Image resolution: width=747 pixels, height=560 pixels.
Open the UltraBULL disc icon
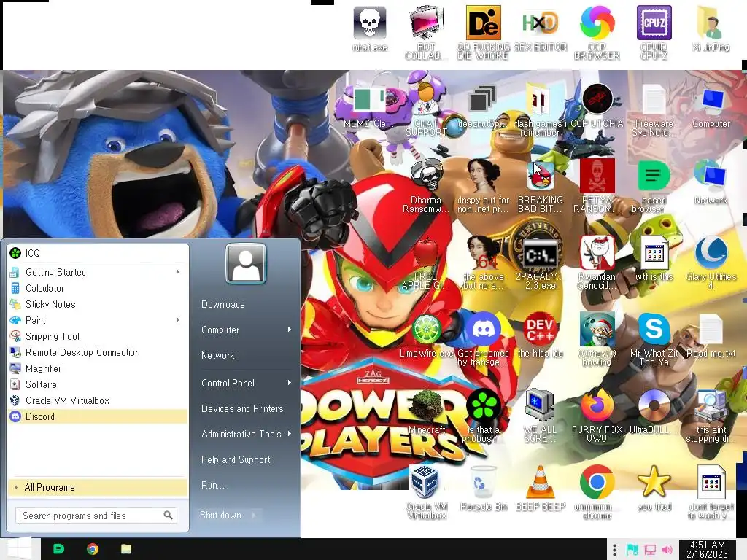(x=654, y=407)
